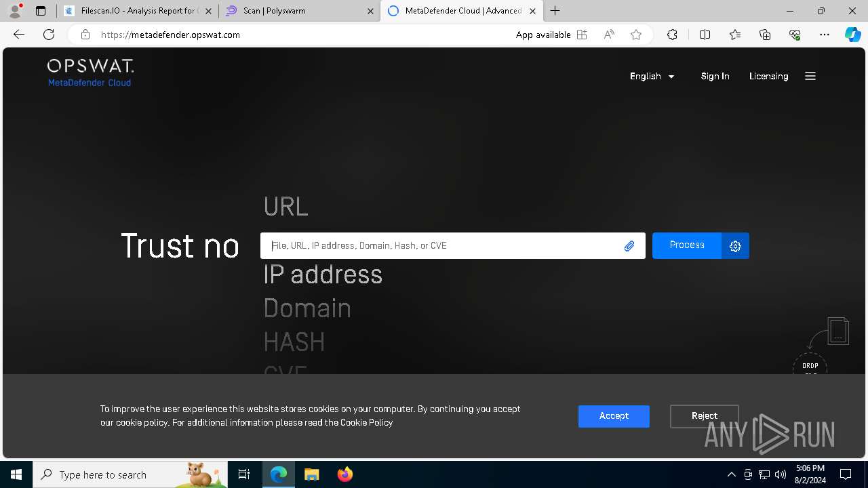Image resolution: width=868 pixels, height=488 pixels.
Task: Open Collections icon in Edge toolbar
Action: click(765, 35)
